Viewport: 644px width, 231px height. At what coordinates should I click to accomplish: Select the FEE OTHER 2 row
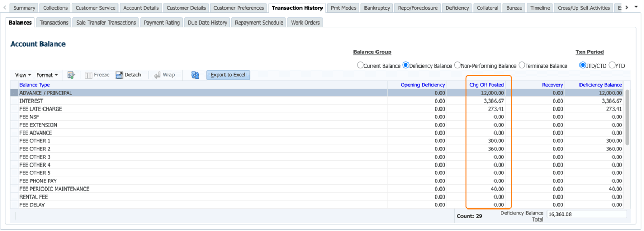[x=317, y=149]
